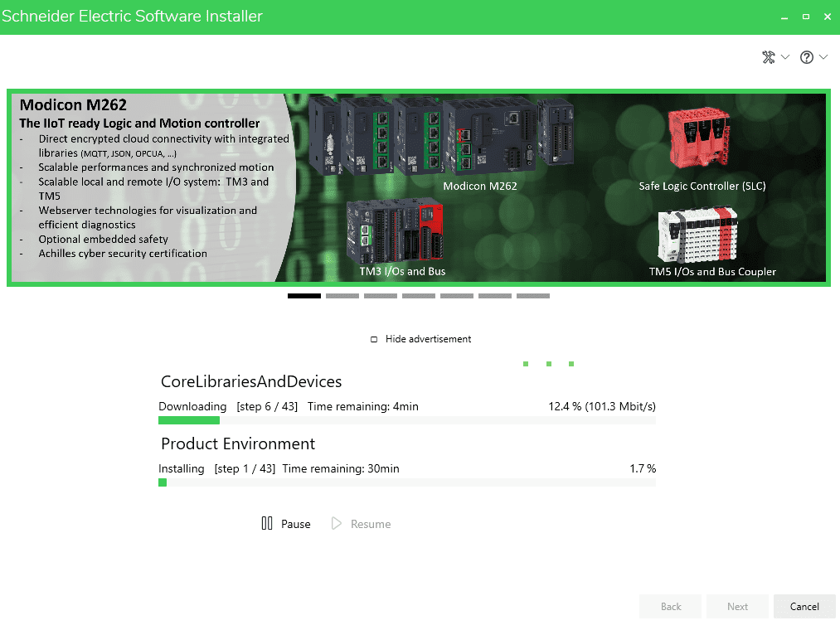Screen dimensions: 840x630
Task: Select the sixth advertisement slide indicator
Action: [495, 296]
